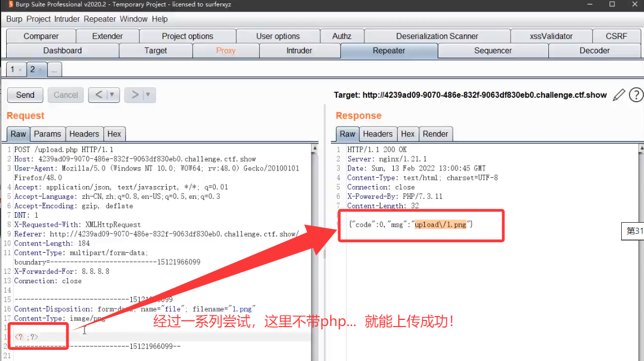The width and height of the screenshot is (644, 361).
Task: Open the Project menu
Action: click(38, 19)
